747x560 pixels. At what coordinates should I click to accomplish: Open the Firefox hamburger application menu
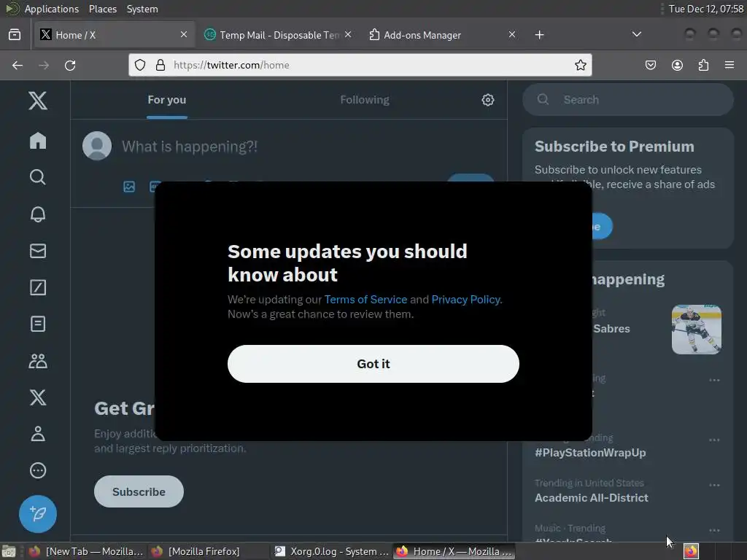click(x=729, y=65)
